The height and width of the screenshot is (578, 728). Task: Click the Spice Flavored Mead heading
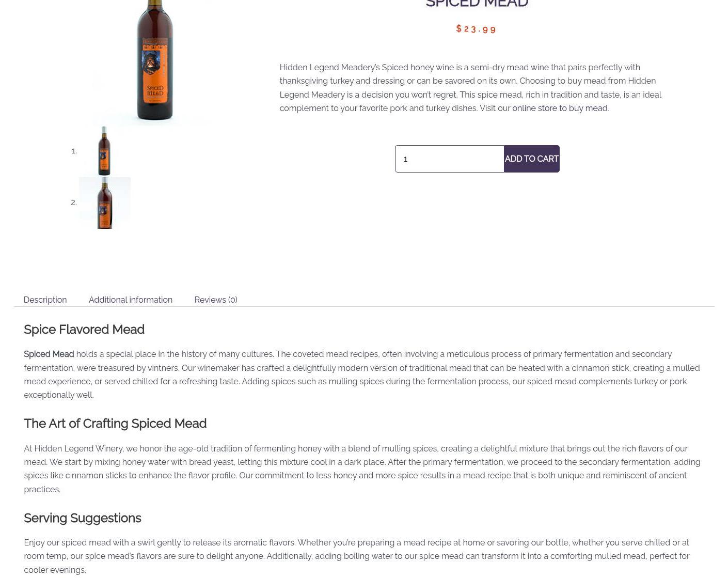tap(84, 330)
